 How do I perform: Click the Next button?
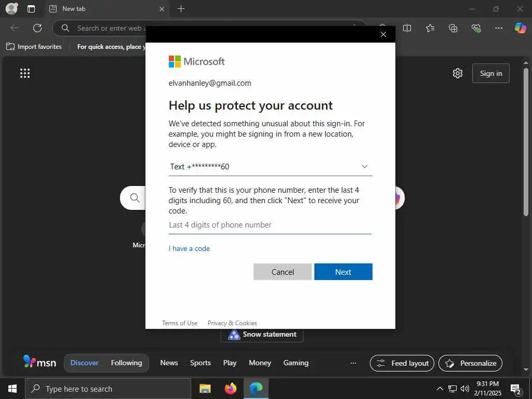343,272
